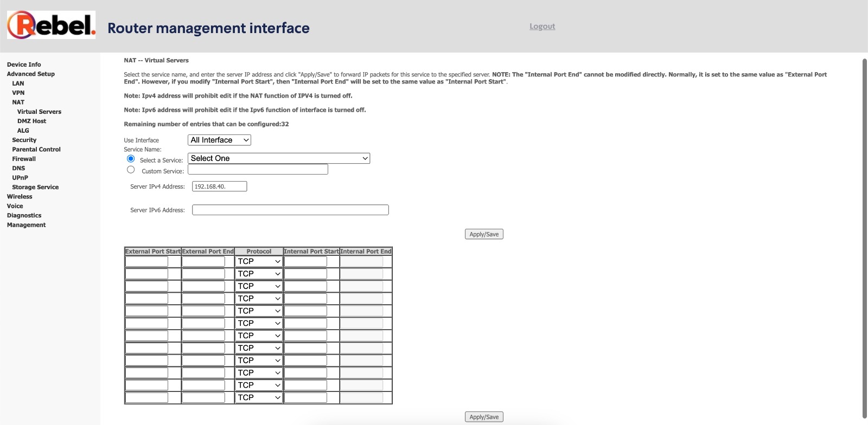The height and width of the screenshot is (425, 868).
Task: Click the Server IPv6 Address field
Action: 290,210
